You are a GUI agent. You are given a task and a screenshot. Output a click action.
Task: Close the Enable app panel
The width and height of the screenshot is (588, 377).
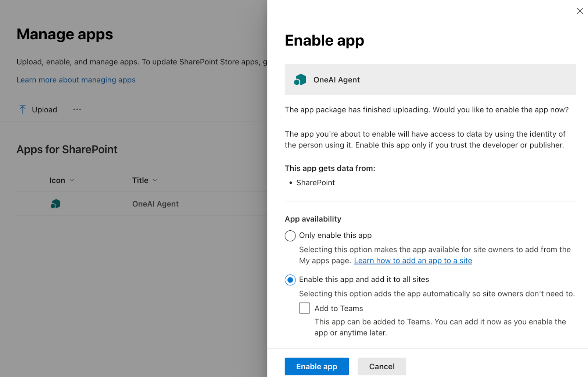pos(580,11)
